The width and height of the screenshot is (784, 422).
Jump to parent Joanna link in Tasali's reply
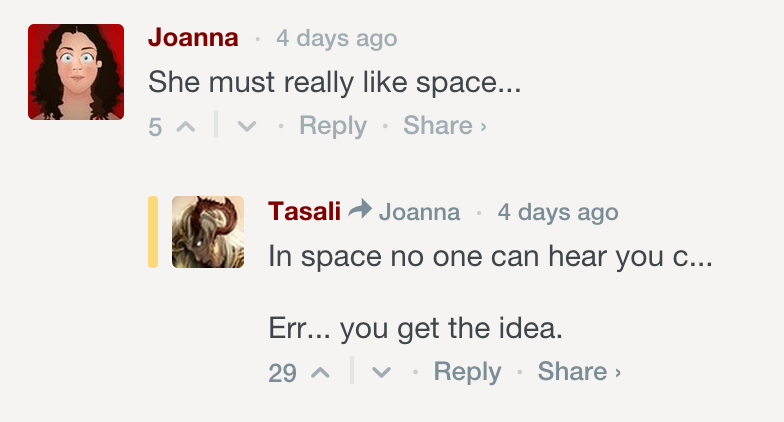coord(419,212)
